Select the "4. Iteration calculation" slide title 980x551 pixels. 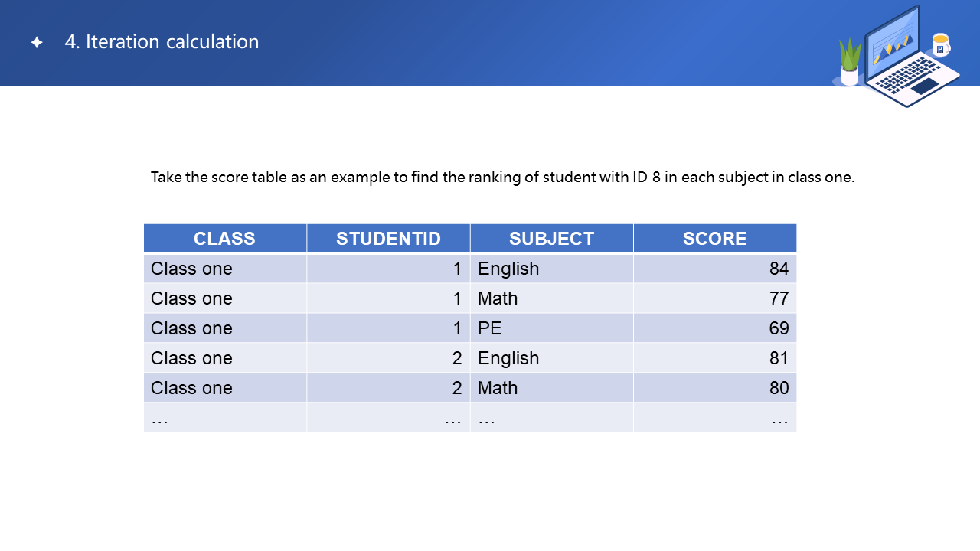click(x=162, y=42)
